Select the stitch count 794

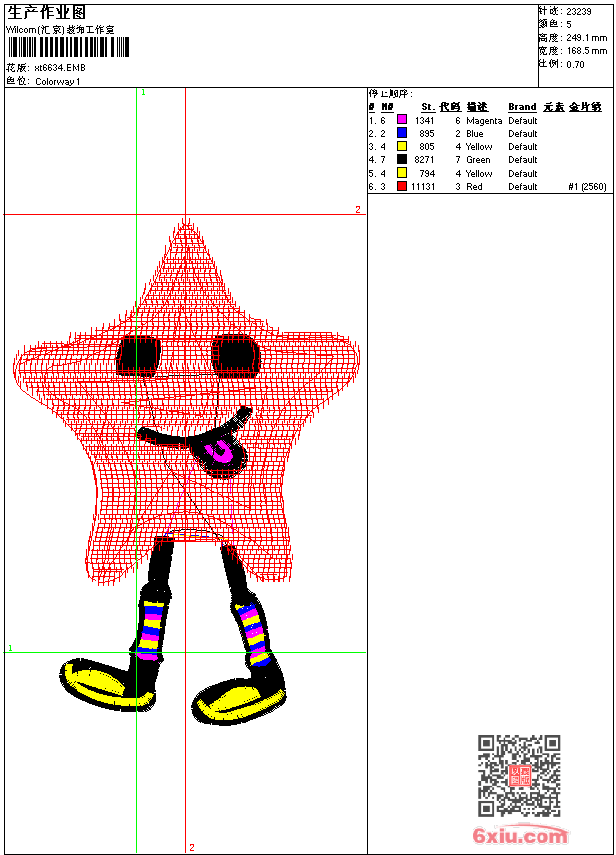tap(427, 174)
